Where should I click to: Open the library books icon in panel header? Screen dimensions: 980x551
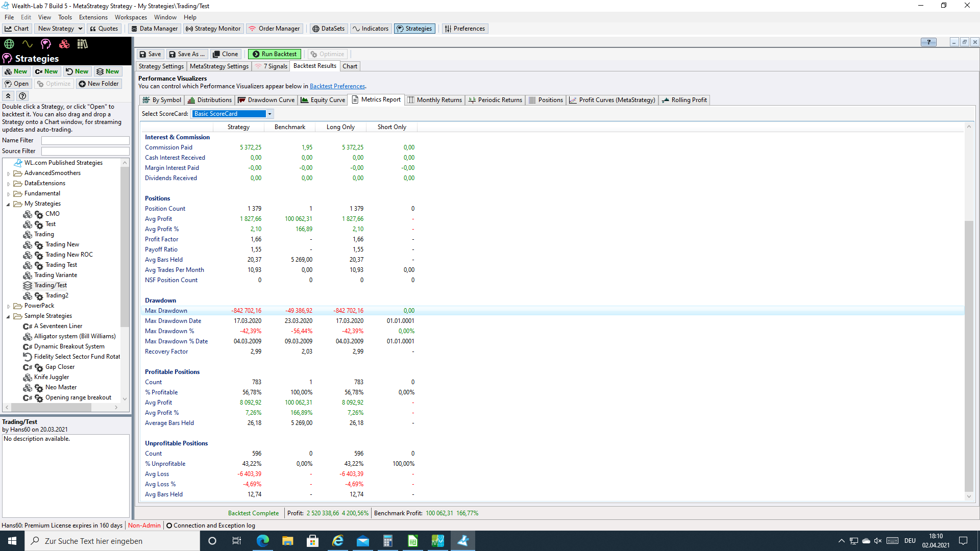pyautogui.click(x=83, y=44)
